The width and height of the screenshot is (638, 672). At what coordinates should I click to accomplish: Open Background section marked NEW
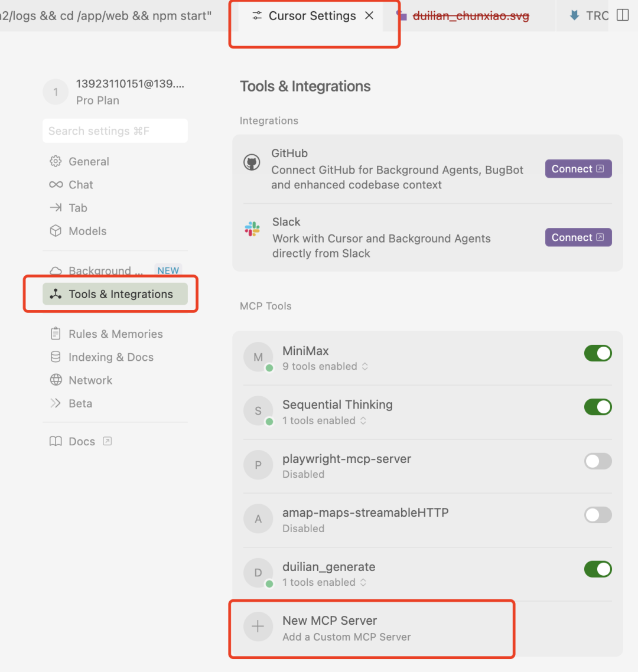point(115,270)
